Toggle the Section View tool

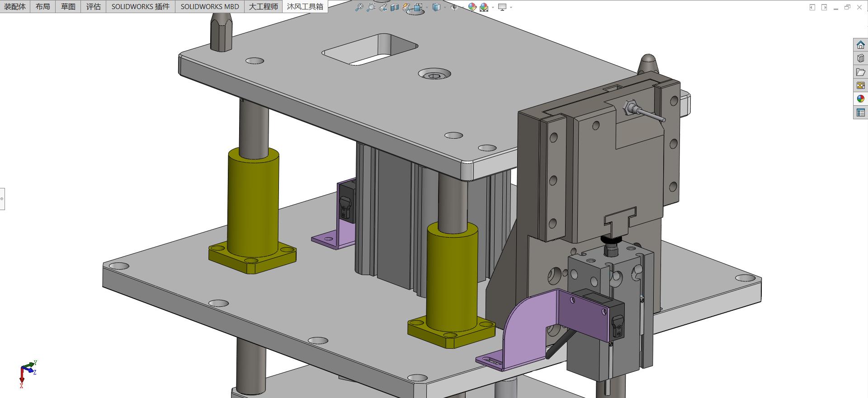pos(395,7)
